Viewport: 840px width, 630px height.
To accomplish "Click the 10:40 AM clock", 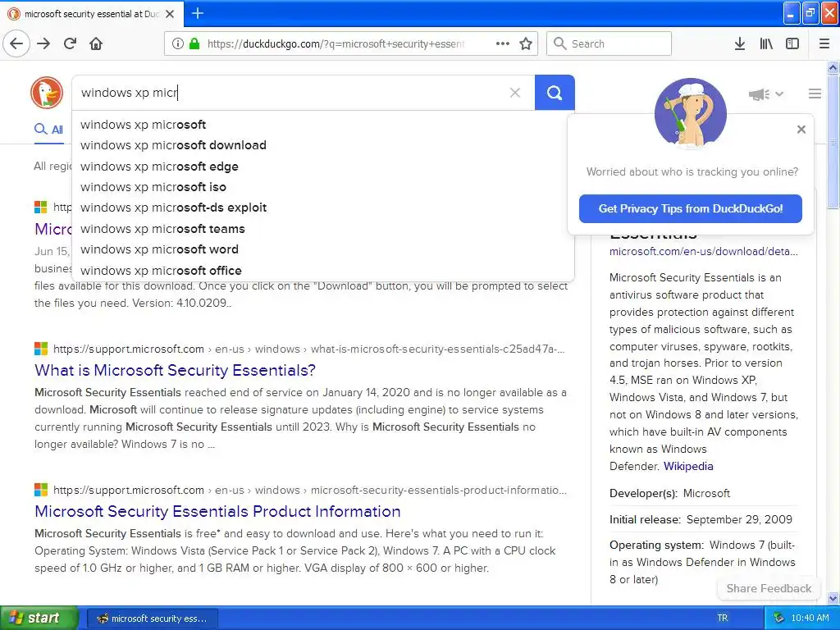I will pos(810,618).
